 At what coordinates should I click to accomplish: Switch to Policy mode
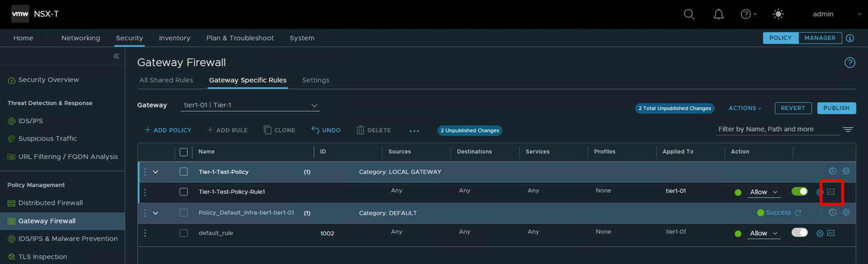pyautogui.click(x=781, y=38)
